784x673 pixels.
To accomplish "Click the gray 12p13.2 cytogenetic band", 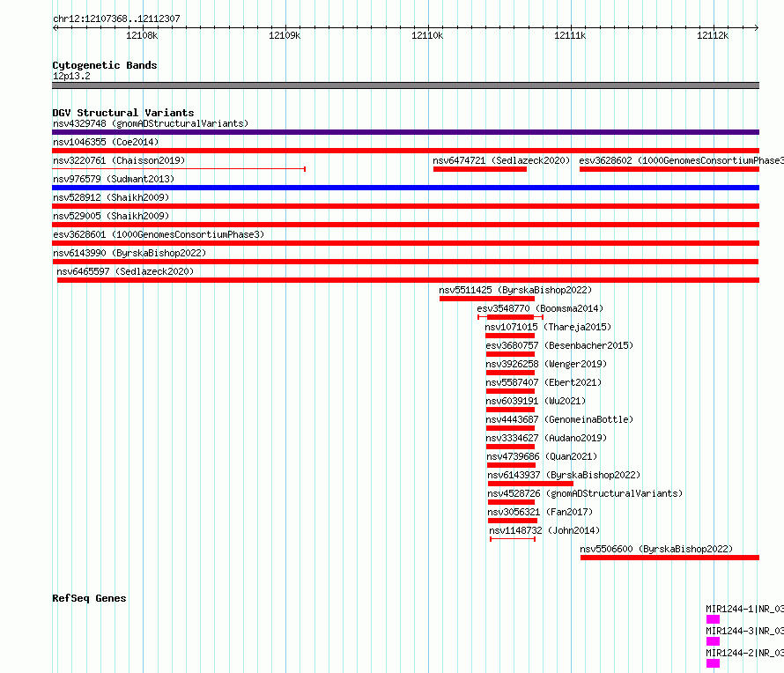I will pos(405,85).
